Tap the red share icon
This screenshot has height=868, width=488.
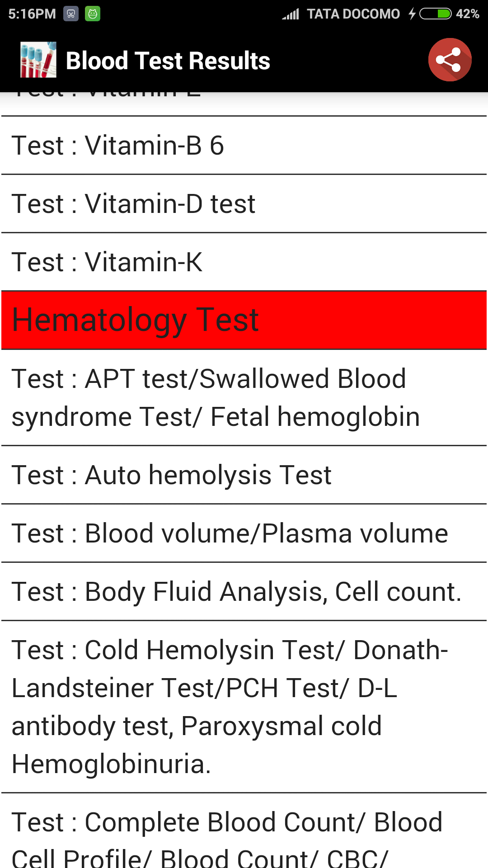(450, 60)
